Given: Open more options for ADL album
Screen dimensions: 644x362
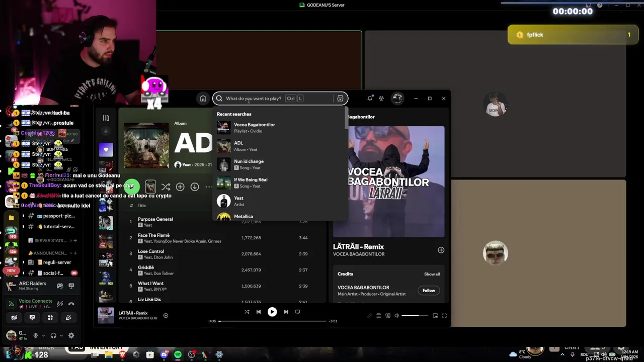Looking at the screenshot, I should [209, 187].
